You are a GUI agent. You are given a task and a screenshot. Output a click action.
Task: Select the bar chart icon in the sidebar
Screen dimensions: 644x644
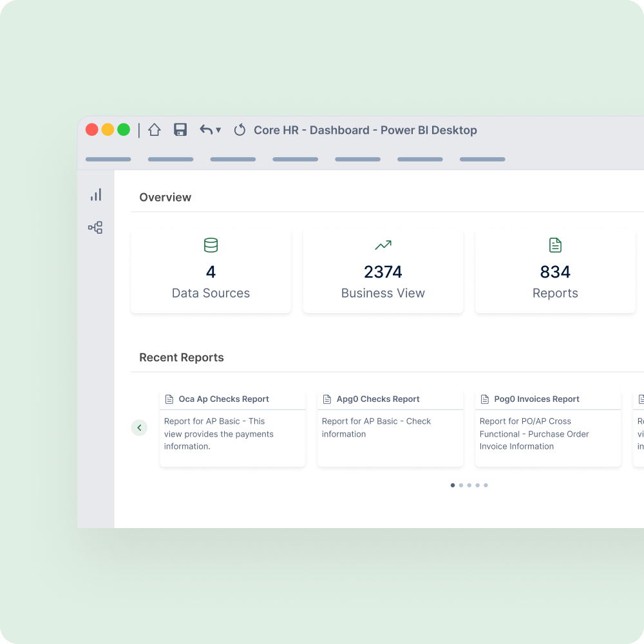95,194
